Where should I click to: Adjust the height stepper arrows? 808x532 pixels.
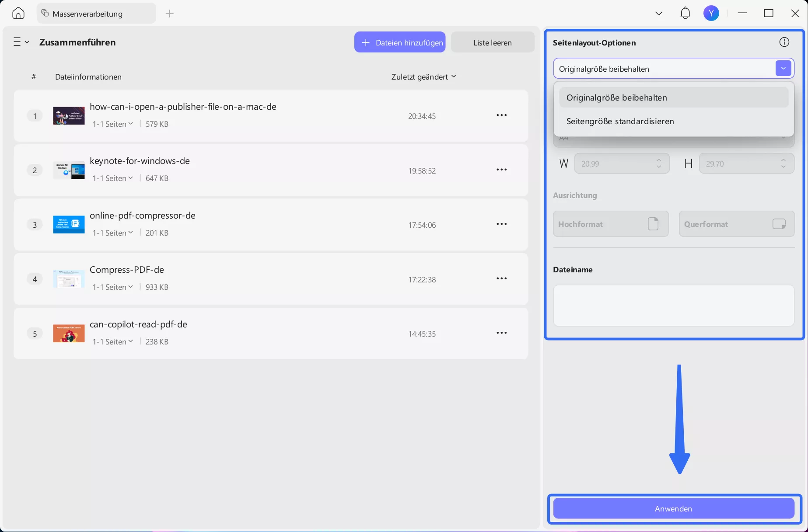coord(784,163)
